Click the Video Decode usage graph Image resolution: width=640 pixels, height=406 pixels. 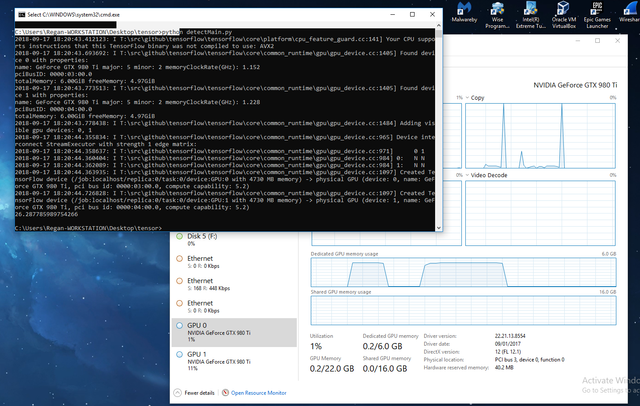(x=540, y=213)
